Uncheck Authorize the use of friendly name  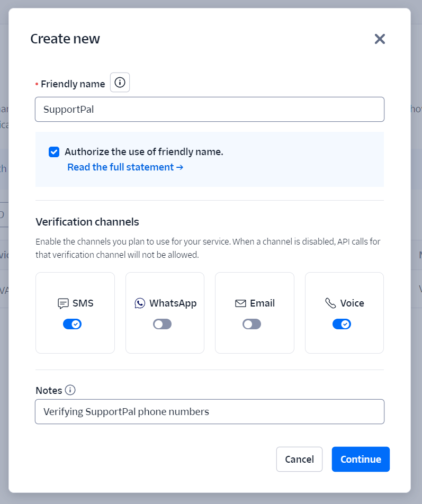tap(54, 152)
